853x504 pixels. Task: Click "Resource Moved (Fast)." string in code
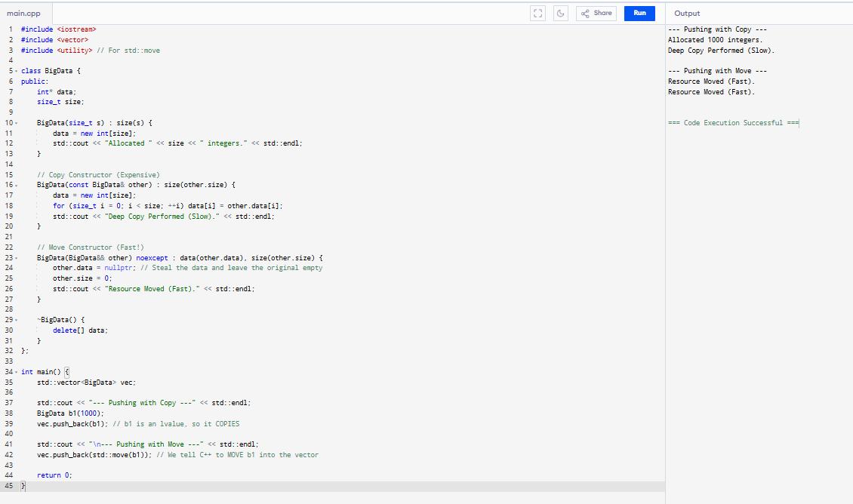[152, 289]
